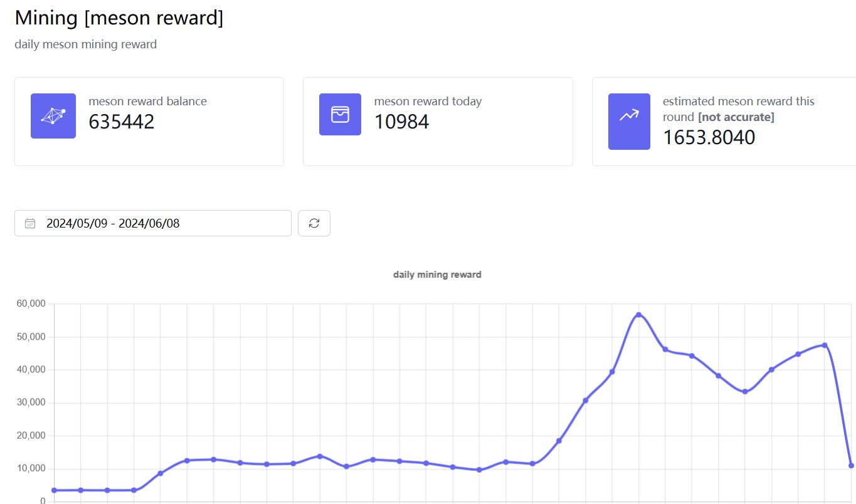856x504 pixels.
Task: Click the 10,000 y-axis label
Action: [31, 468]
